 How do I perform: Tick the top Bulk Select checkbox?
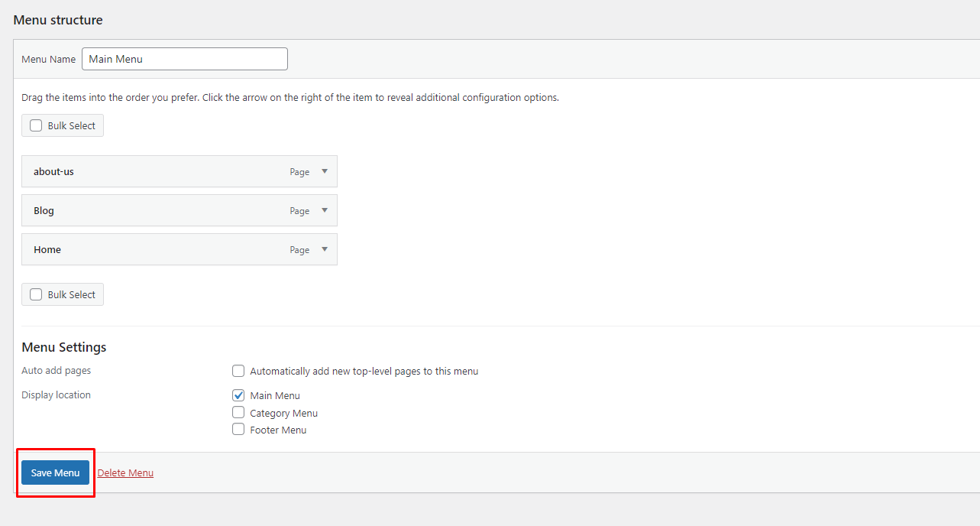[x=36, y=126]
